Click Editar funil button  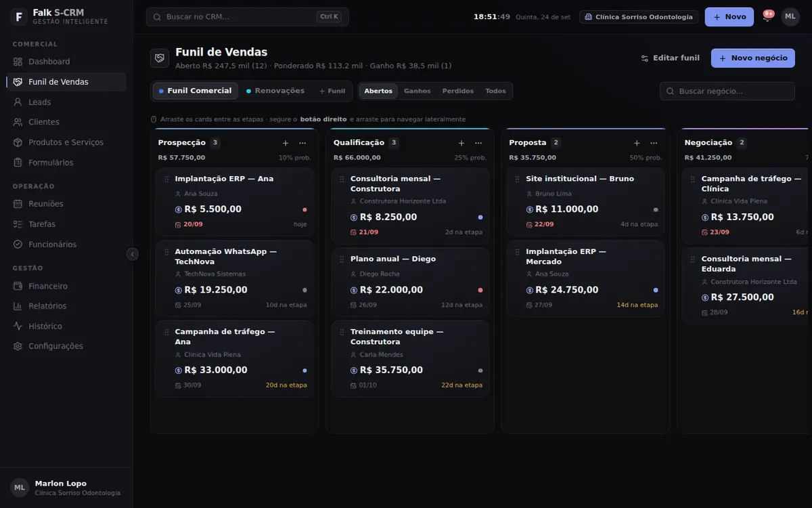[x=671, y=58]
